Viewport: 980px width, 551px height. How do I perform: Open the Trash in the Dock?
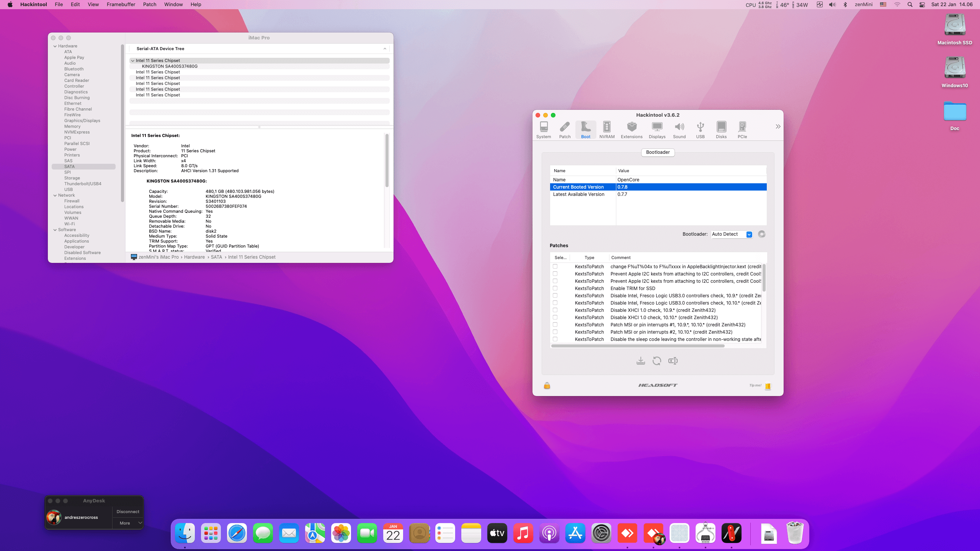click(x=795, y=533)
